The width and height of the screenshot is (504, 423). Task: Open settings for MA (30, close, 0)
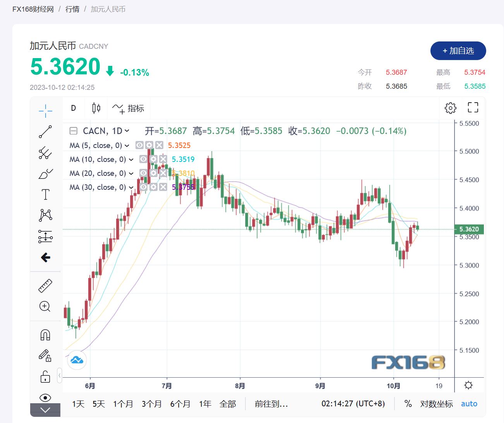[153, 187]
